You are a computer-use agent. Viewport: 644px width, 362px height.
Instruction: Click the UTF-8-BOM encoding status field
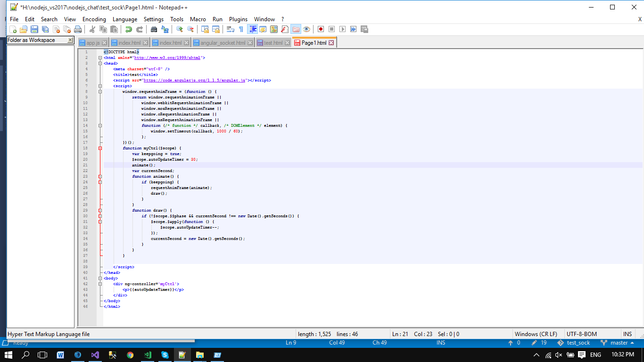581,334
